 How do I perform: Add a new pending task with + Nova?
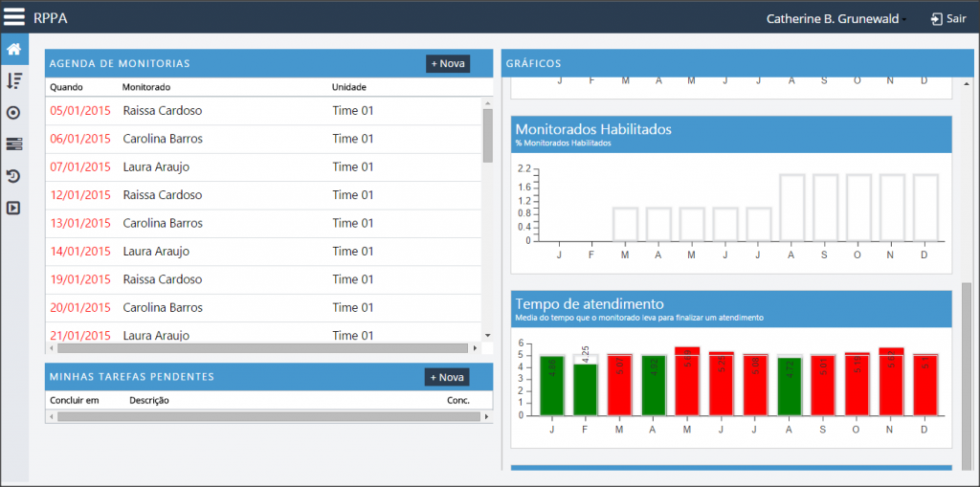[x=447, y=377]
